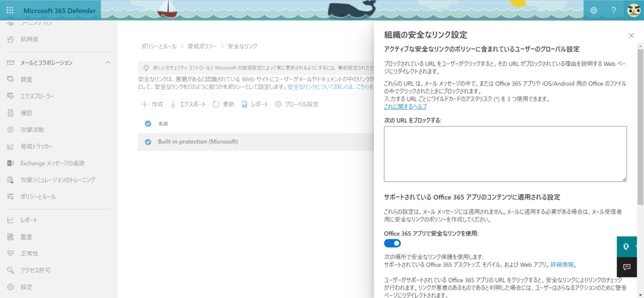Open 調査 menu label

click(26, 79)
